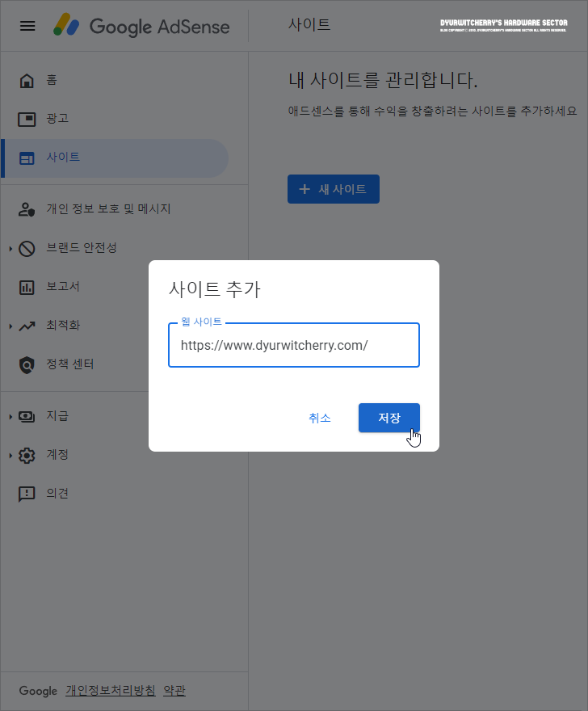Viewport: 588px width, 711px height.
Task: Click the Home house icon
Action: [27, 80]
